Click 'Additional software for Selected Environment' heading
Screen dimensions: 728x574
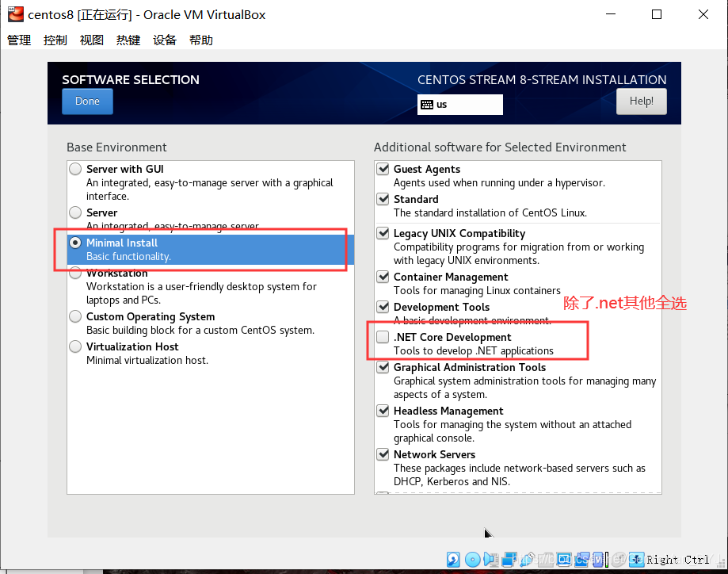coord(500,147)
